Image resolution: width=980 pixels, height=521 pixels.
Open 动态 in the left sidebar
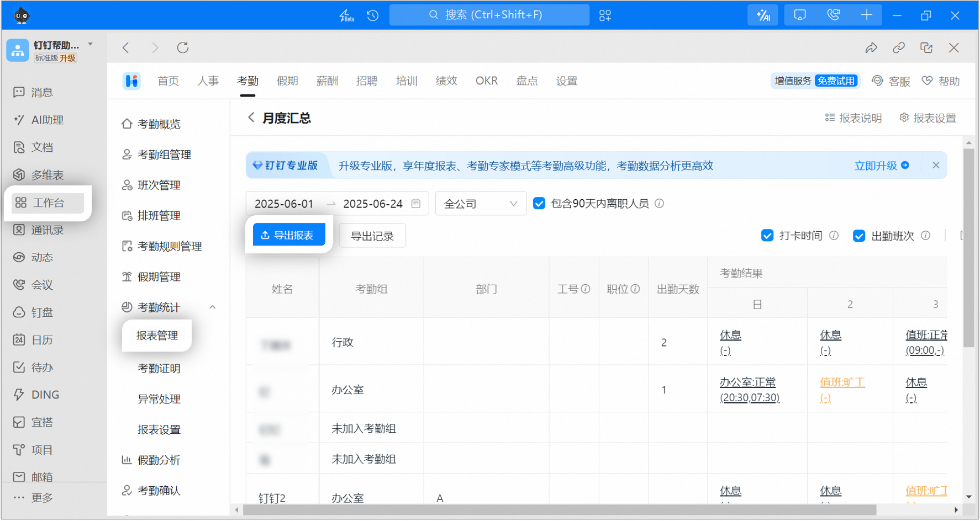point(33,258)
